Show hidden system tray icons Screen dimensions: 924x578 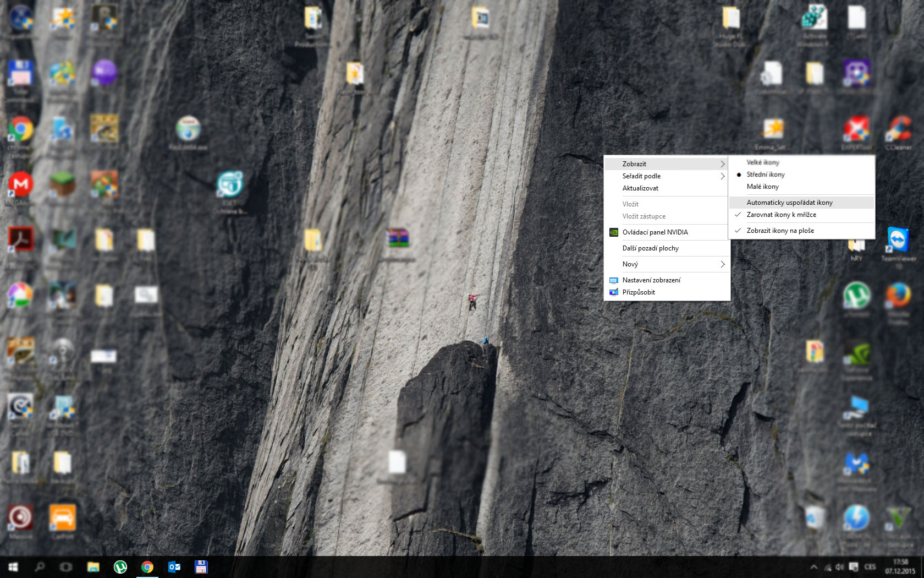click(x=813, y=567)
